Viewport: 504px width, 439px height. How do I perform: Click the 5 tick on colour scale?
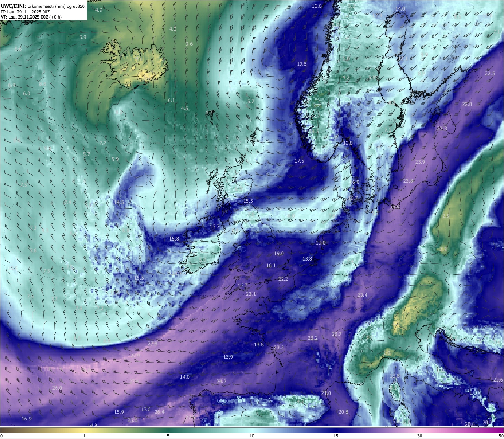tap(168, 436)
